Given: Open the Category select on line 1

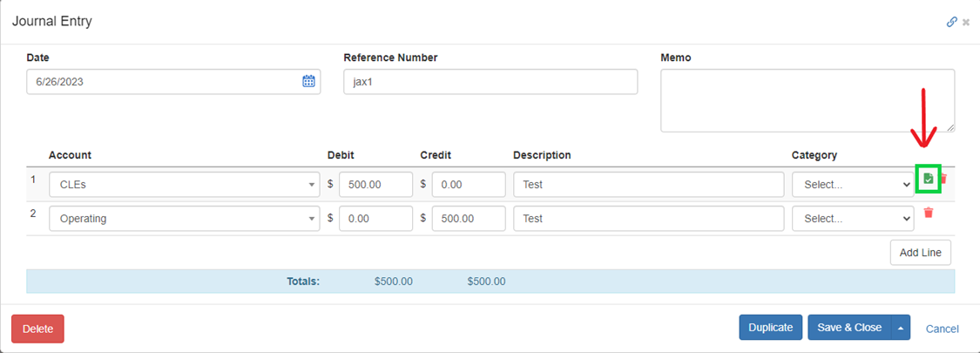Looking at the screenshot, I should click(x=853, y=185).
